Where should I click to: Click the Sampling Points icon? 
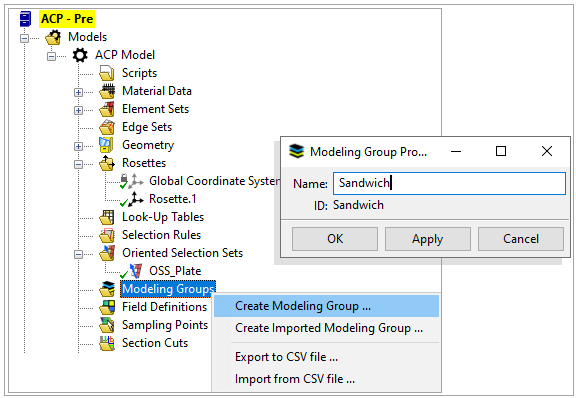[107, 325]
